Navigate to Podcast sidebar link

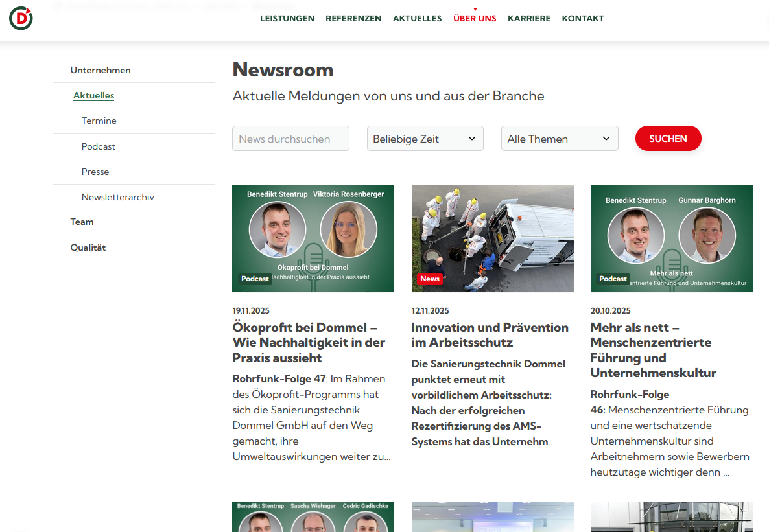pyautogui.click(x=99, y=146)
